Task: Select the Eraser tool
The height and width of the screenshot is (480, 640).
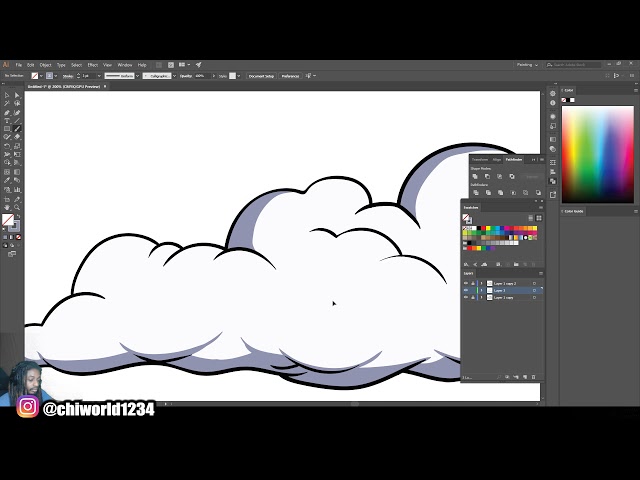Action: pyautogui.click(x=17, y=137)
